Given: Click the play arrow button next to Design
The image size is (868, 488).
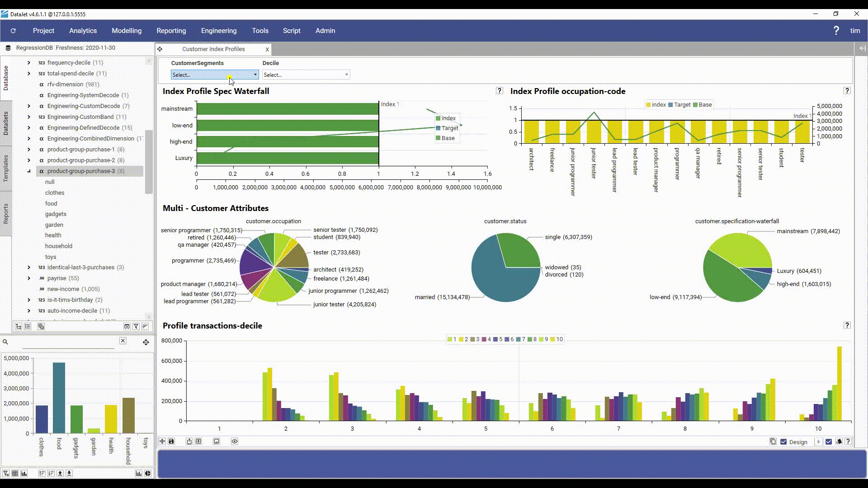Looking at the screenshot, I should [818, 442].
